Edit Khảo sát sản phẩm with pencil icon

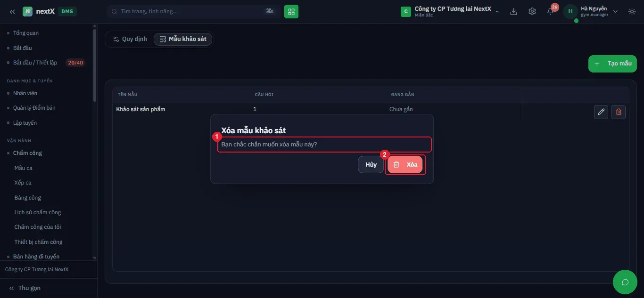(x=601, y=112)
